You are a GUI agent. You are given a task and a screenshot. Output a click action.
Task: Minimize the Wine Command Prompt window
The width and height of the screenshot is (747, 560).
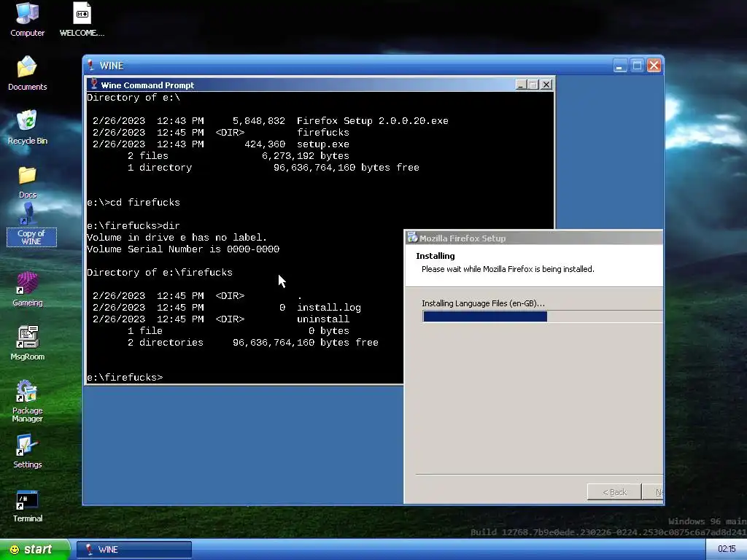[521, 85]
